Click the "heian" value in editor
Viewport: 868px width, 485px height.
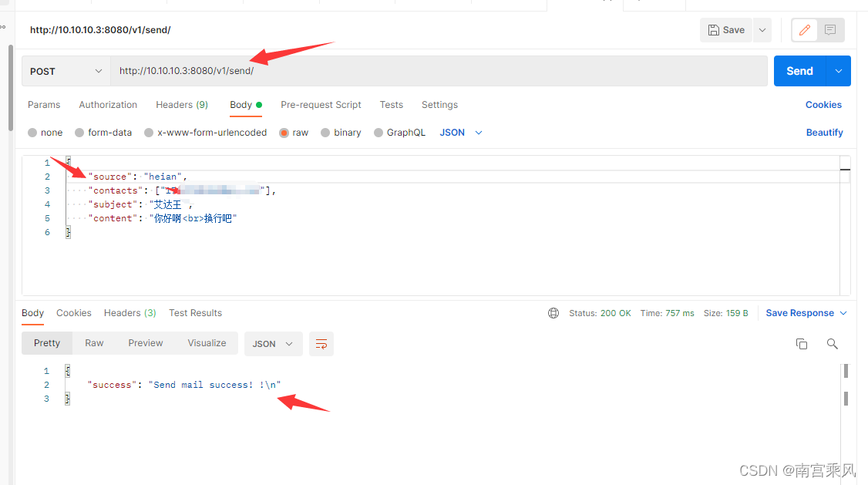click(163, 177)
